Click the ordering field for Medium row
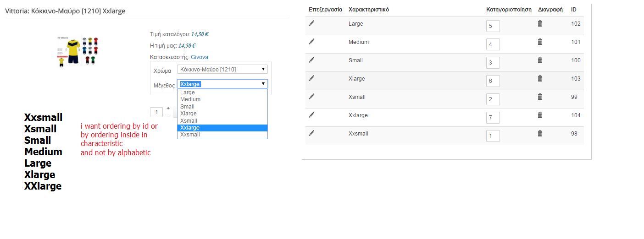Viewport: 644px width, 239px height. click(493, 44)
